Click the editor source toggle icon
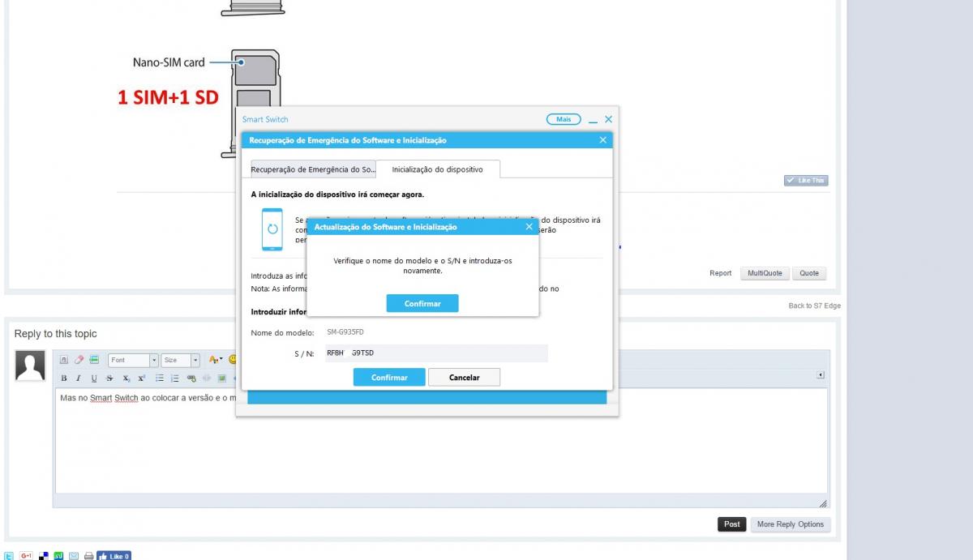 click(x=64, y=360)
